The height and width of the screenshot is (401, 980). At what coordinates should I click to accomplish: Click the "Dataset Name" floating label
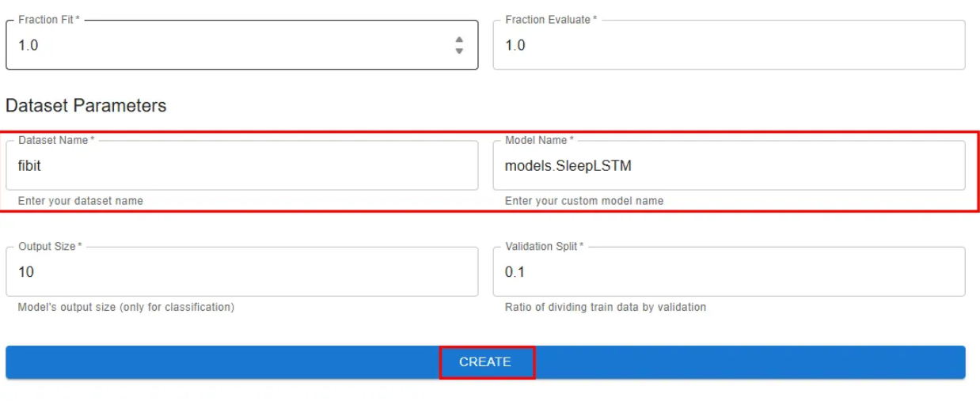(55, 140)
